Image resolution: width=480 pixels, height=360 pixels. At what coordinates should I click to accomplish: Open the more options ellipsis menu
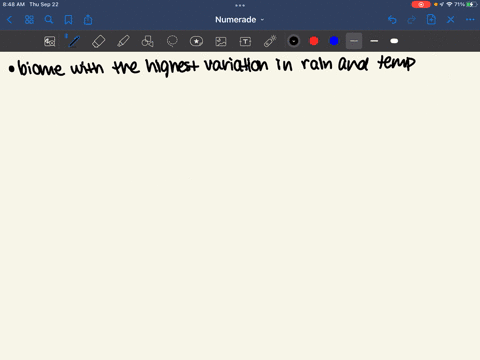tap(470, 20)
